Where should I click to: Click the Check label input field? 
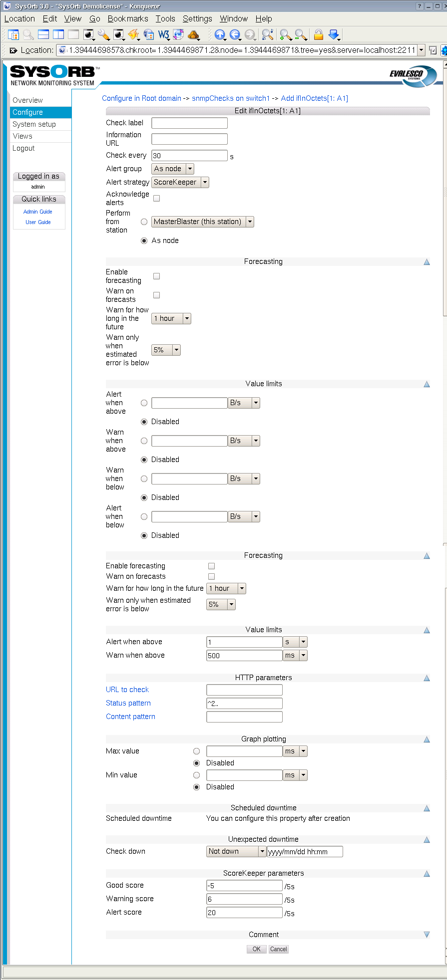189,123
